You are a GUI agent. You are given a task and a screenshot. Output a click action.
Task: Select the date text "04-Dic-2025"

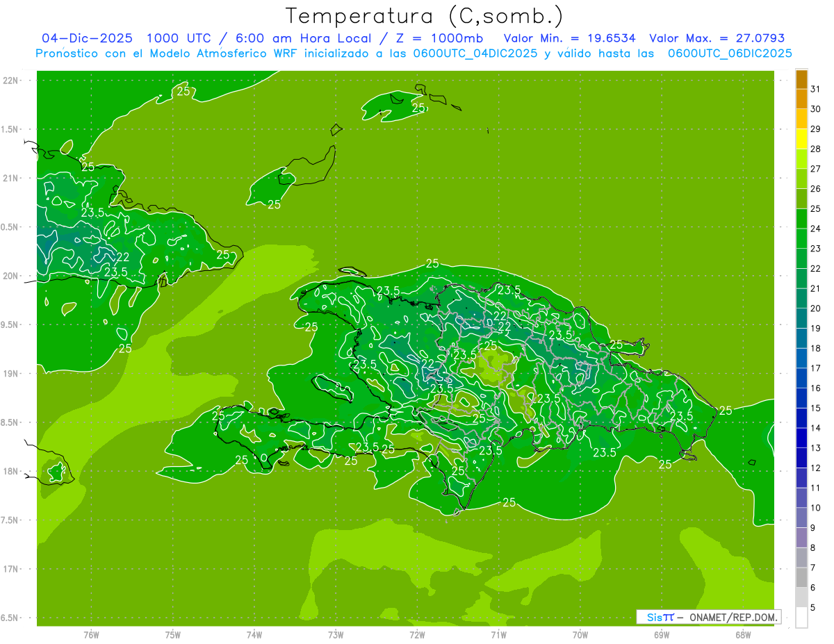click(87, 38)
